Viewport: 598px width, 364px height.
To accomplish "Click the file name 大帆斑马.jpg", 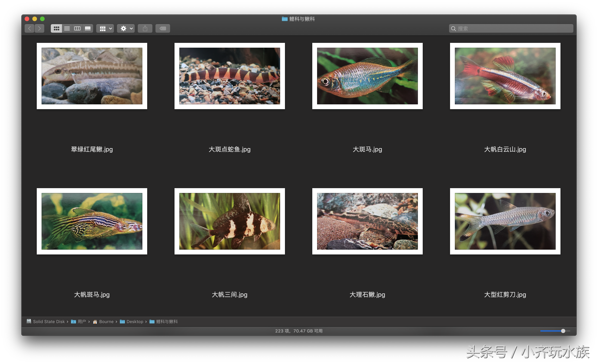I will click(92, 295).
